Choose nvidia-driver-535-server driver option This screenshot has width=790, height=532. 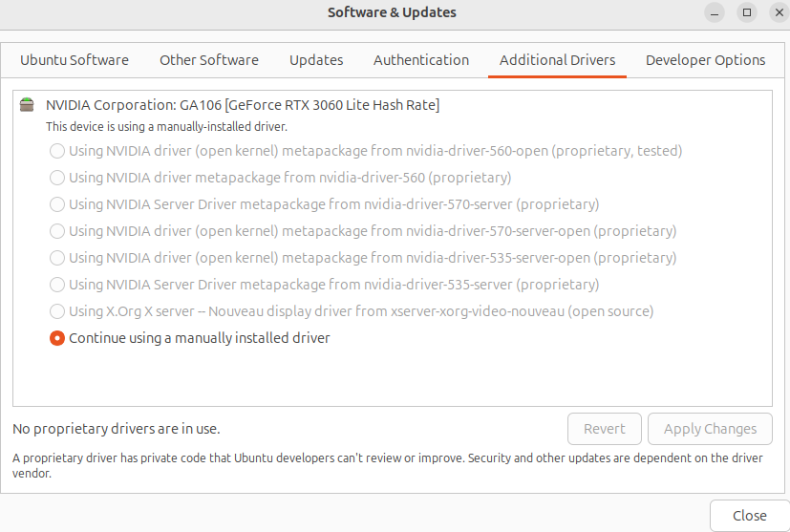[57, 285]
